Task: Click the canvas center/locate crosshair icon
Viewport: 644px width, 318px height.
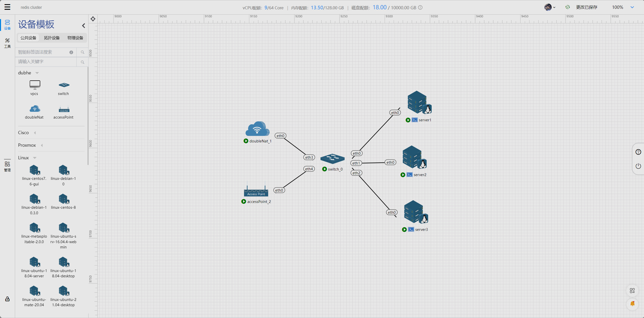Action: (x=93, y=19)
